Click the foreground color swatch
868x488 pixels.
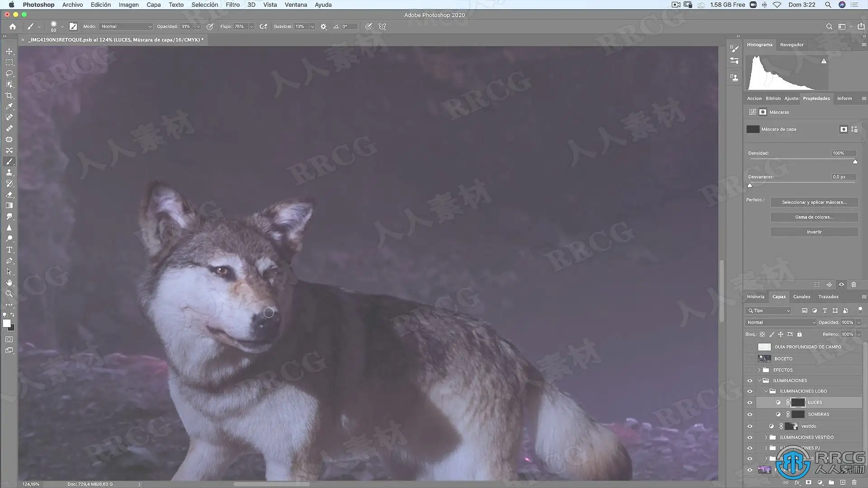point(6,324)
